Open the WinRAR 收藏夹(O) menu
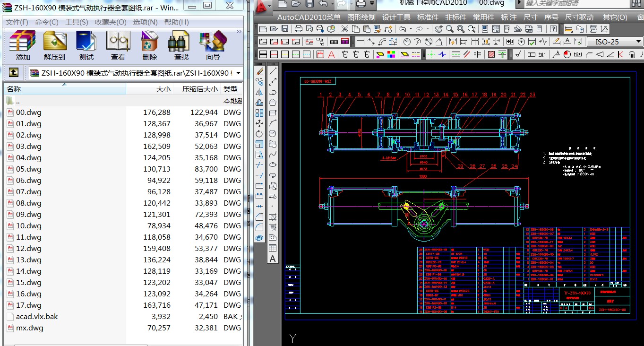Image resolution: width=644 pixels, height=346 pixels. click(x=111, y=22)
